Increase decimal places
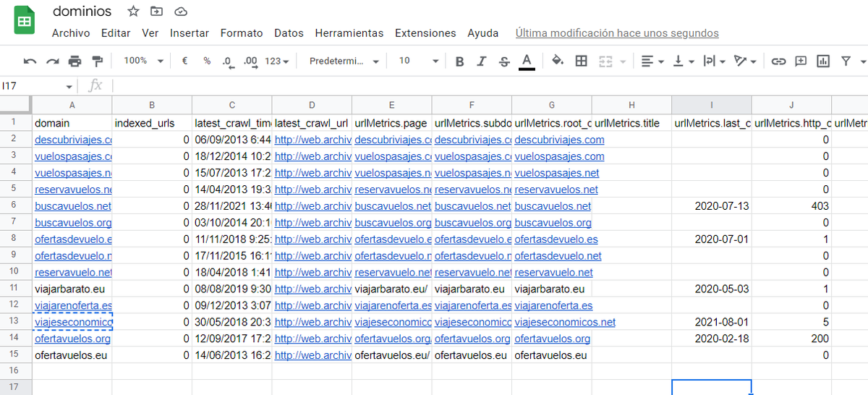This screenshot has height=395, width=868. point(250,61)
